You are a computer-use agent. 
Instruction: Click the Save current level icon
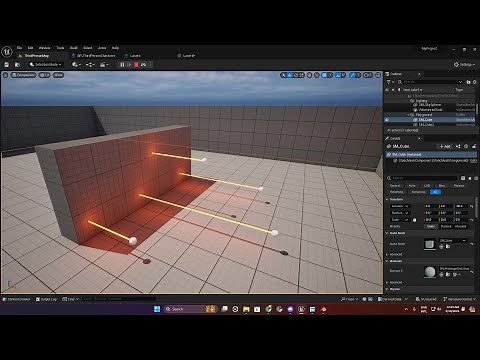[x=6, y=65]
